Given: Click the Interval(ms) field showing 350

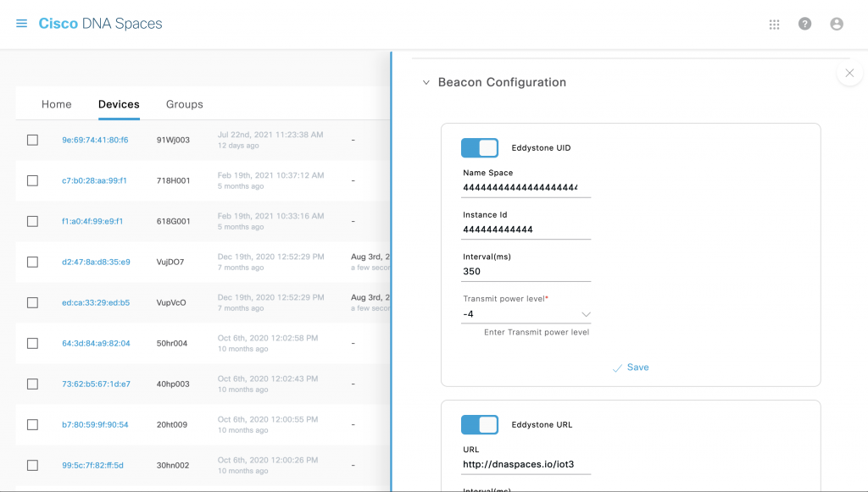Looking at the screenshot, I should (x=526, y=270).
